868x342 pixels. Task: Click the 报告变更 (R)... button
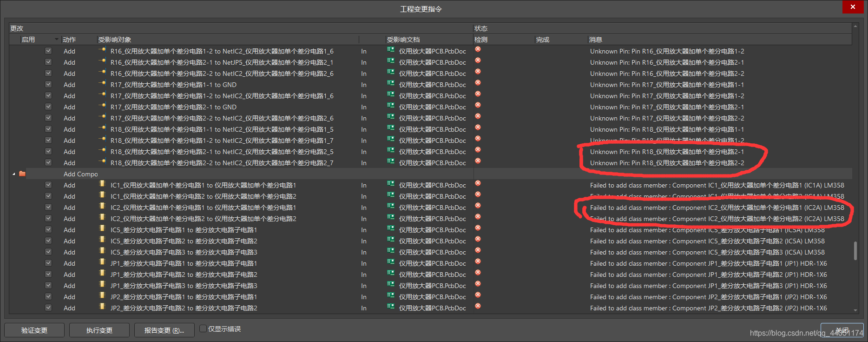click(x=164, y=330)
